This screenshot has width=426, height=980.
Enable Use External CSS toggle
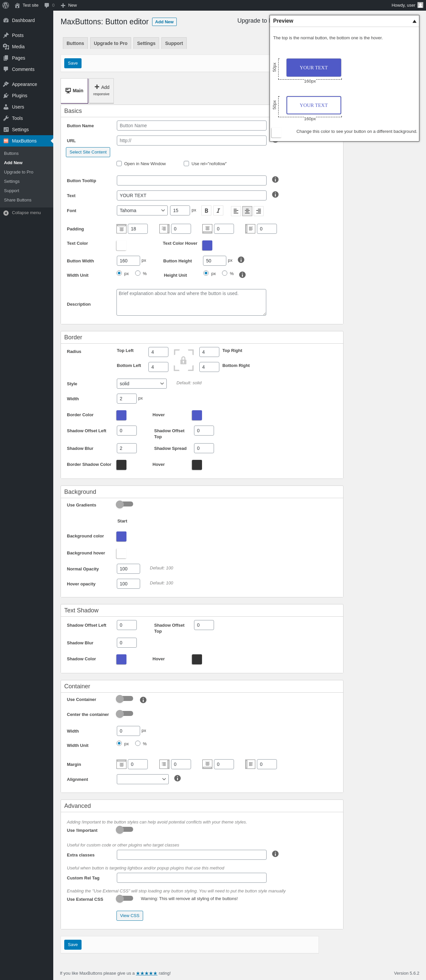pos(124,899)
